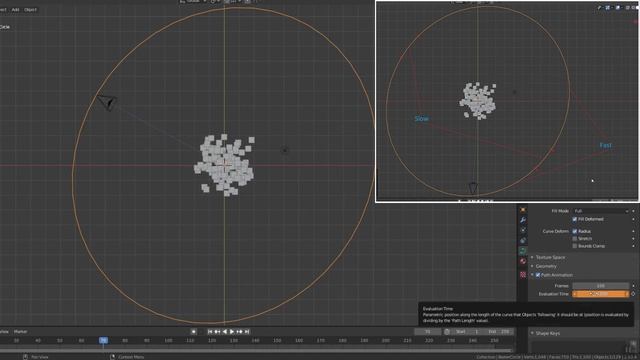Open the Particles properties tab icon

point(523,230)
